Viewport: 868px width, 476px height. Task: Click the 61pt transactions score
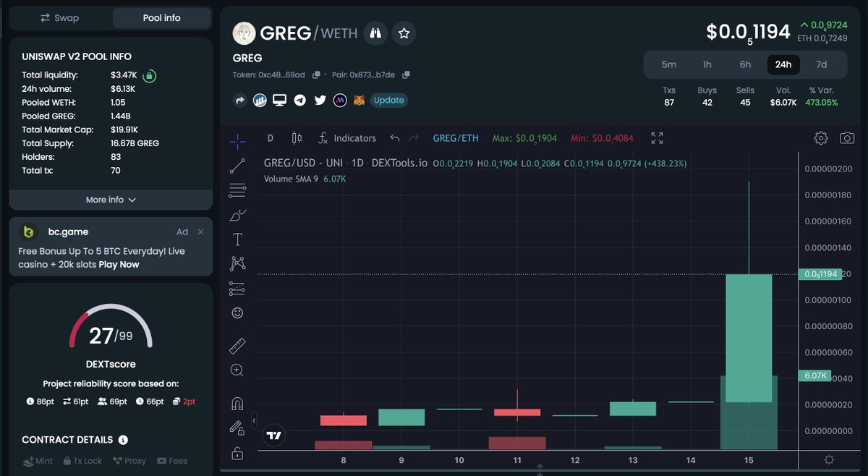tap(75, 401)
